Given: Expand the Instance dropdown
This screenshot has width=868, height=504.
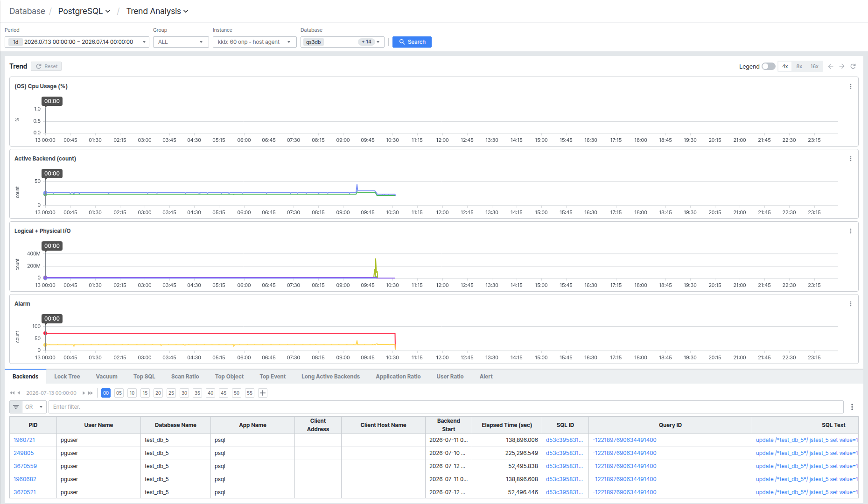Looking at the screenshot, I should pos(254,42).
